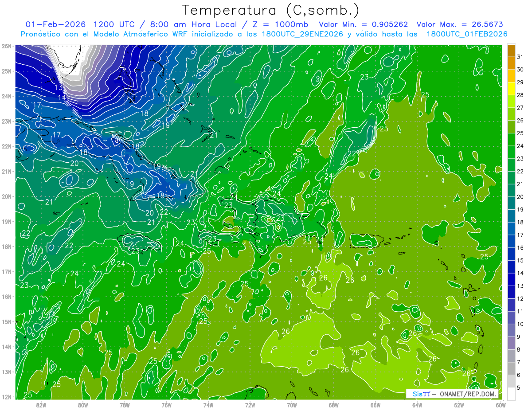
Task: Click legend value 5
Action: coord(519,388)
